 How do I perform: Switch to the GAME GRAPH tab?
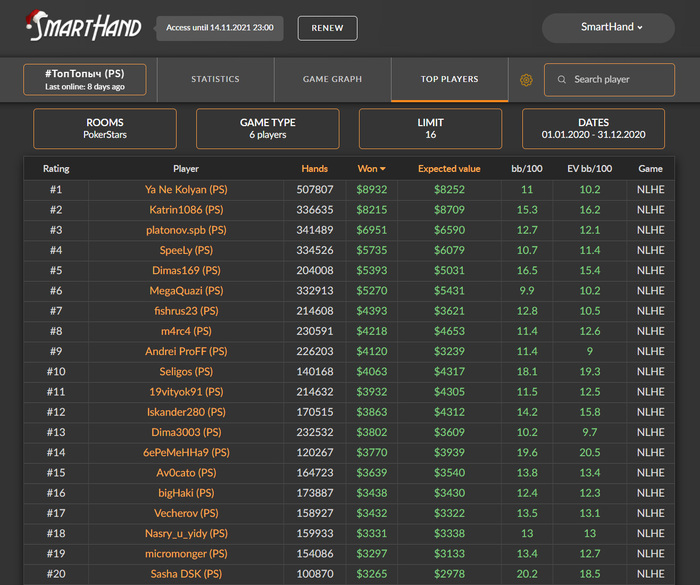(332, 79)
